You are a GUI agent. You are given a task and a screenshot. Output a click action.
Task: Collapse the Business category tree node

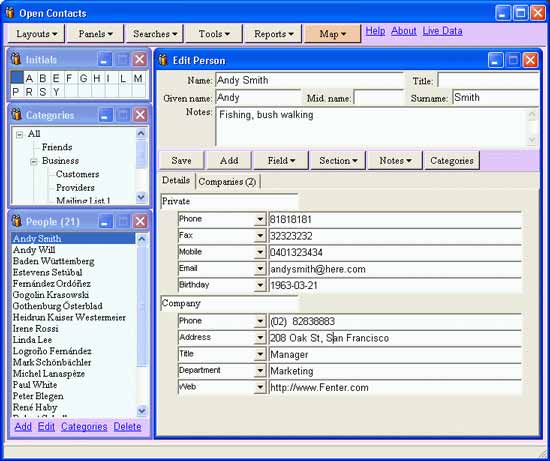coord(34,162)
